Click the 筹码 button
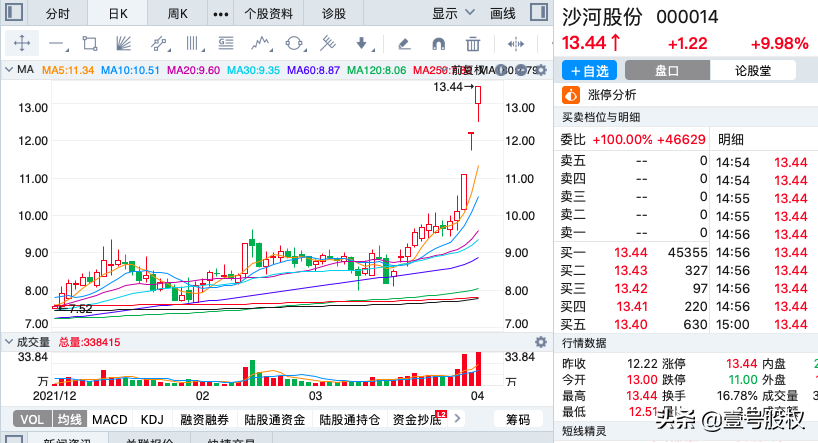The width and height of the screenshot is (818, 443). coord(518,419)
